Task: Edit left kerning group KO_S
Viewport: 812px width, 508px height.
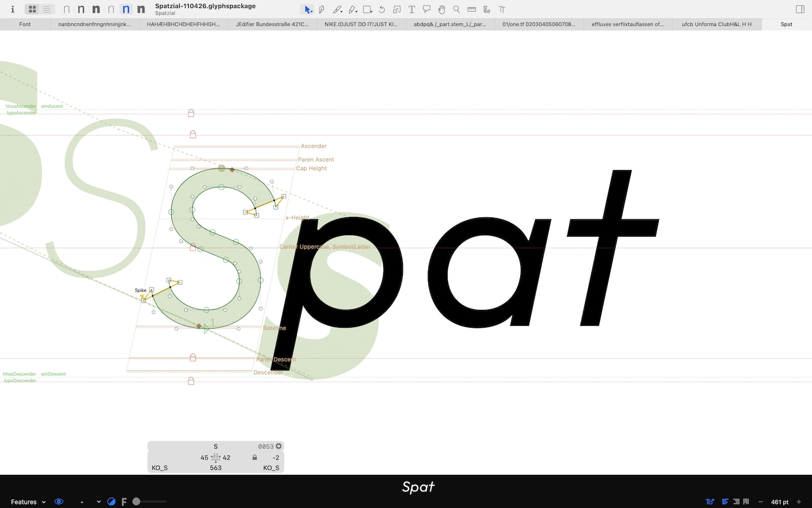Action: pyautogui.click(x=159, y=468)
